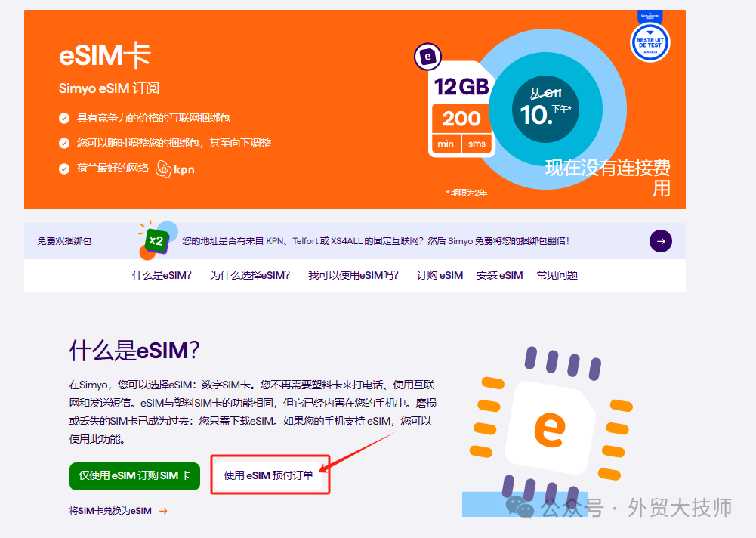Click the 12GB SIM card graphic
The image size is (756, 538).
click(x=461, y=109)
